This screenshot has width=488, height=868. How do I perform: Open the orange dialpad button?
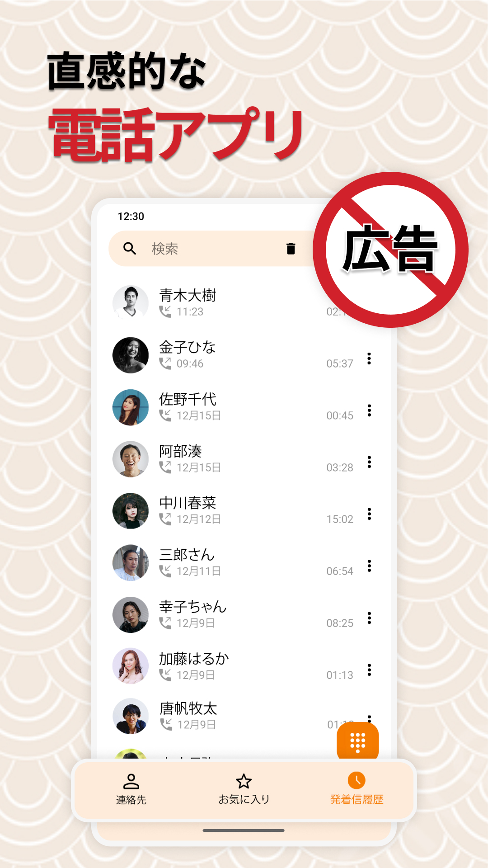[x=357, y=742]
